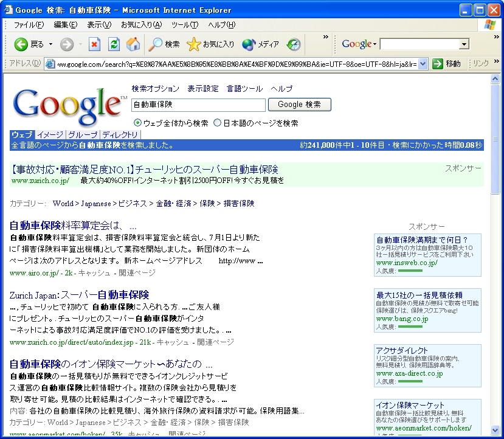Open the address bar dropdown arrow
The height and width of the screenshot is (439, 504).
click(423, 64)
